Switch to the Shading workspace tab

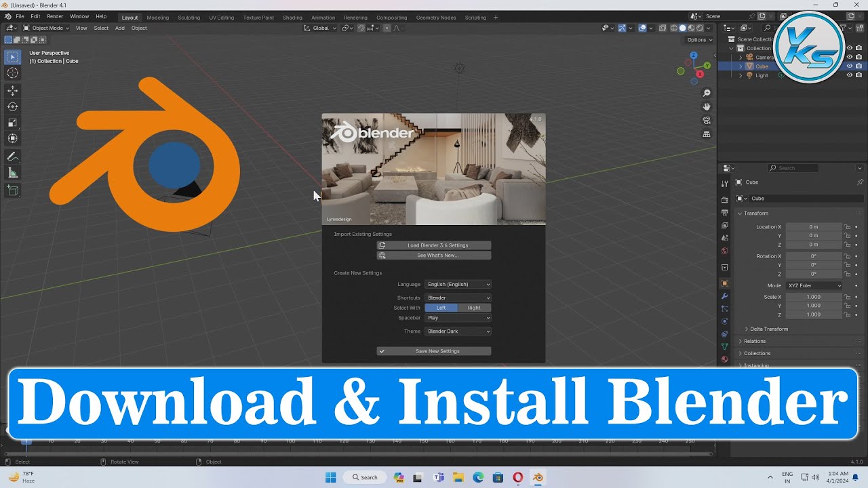292,18
